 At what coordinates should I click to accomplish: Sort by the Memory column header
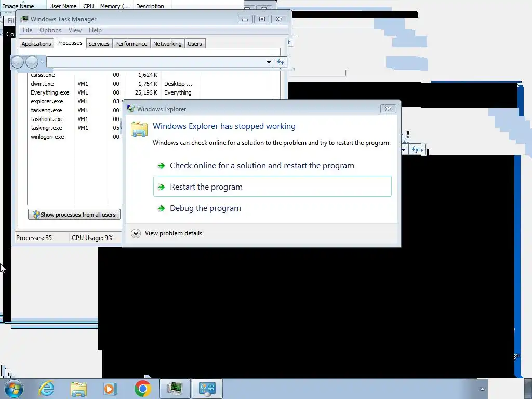[x=115, y=6]
